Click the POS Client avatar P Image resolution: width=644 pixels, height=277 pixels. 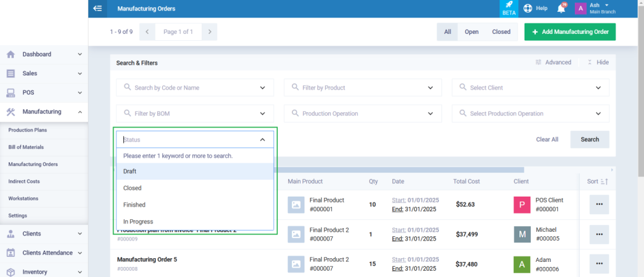tap(522, 205)
